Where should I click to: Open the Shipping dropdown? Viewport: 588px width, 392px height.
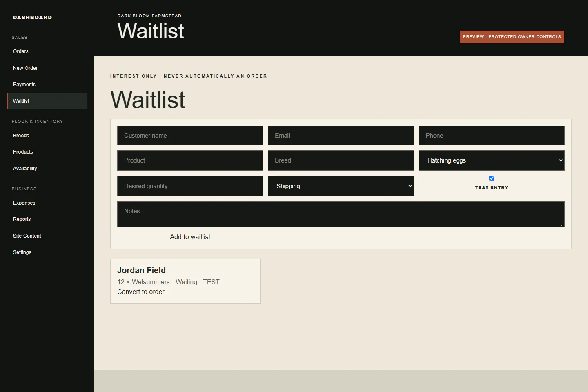(341, 186)
